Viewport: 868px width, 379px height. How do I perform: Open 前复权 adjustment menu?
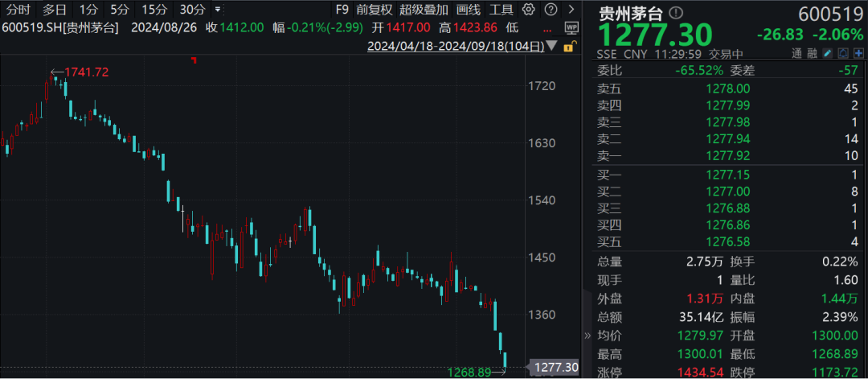pos(375,10)
